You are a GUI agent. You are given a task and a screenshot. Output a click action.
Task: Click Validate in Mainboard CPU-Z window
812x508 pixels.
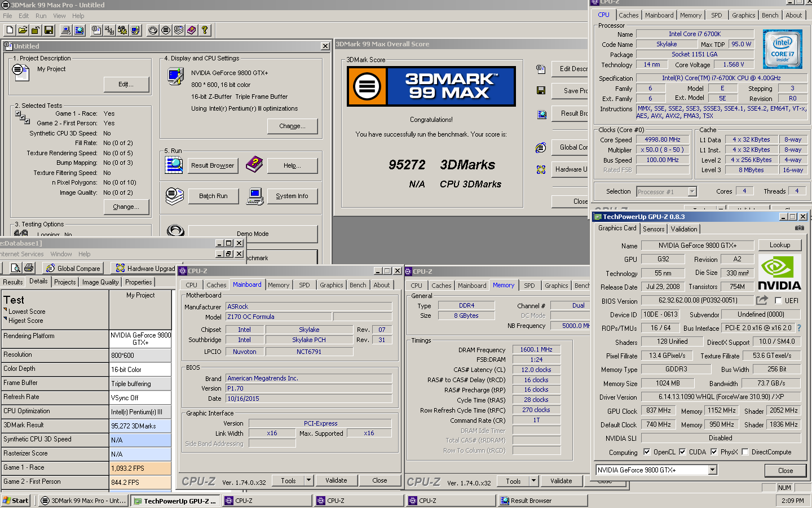tap(336, 480)
